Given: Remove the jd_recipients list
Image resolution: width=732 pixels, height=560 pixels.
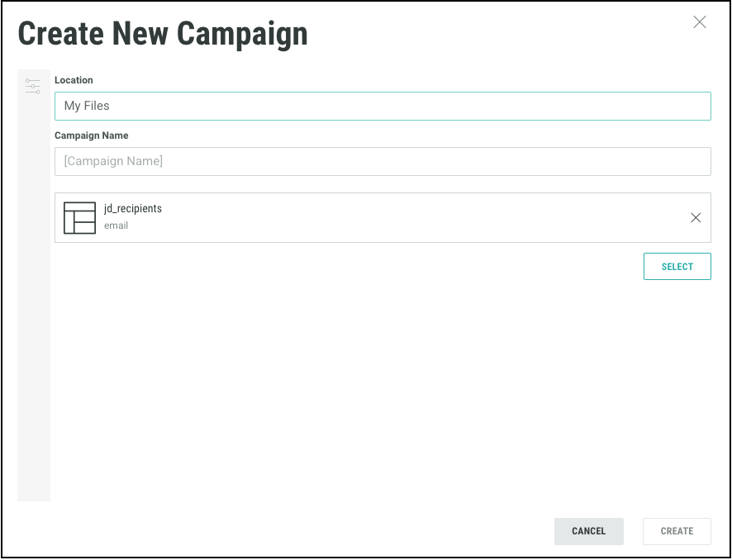Looking at the screenshot, I should tap(696, 218).
